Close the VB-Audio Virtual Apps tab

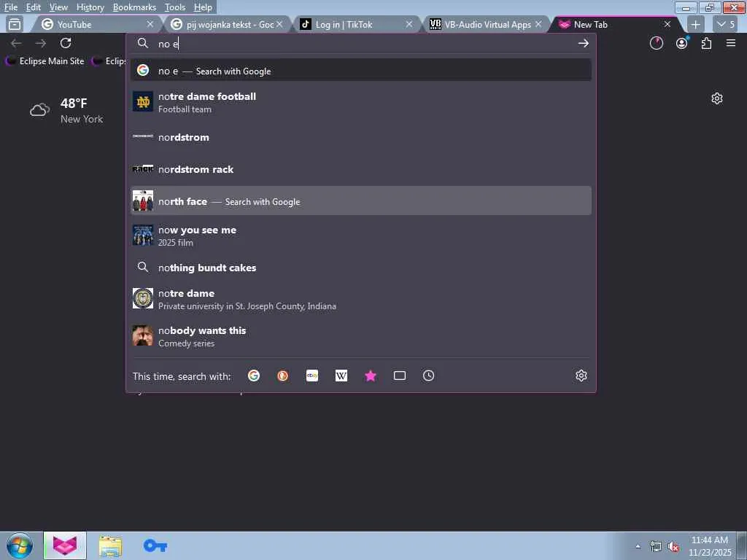[x=538, y=24]
